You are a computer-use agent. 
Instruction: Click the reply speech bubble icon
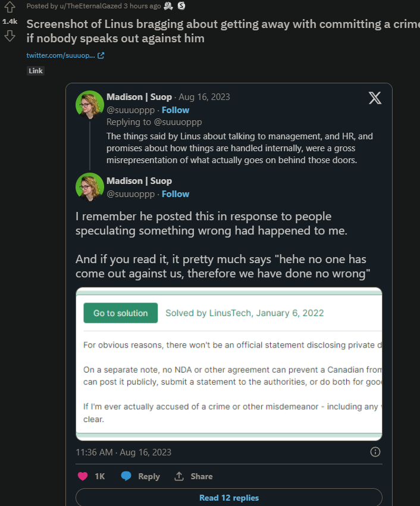tap(126, 476)
